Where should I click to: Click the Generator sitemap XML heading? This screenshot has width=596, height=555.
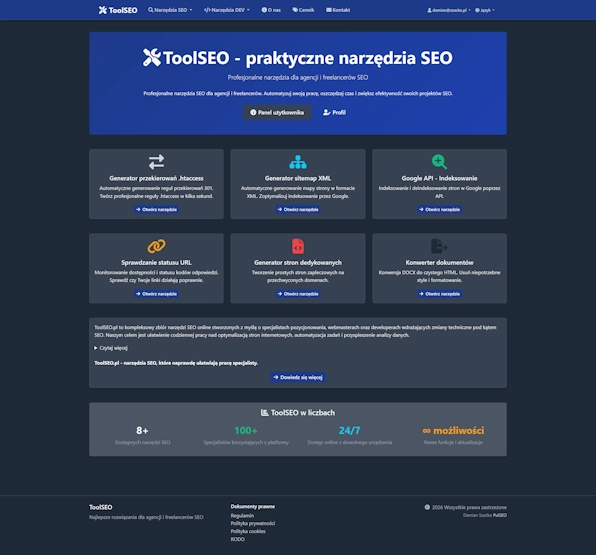[298, 178]
